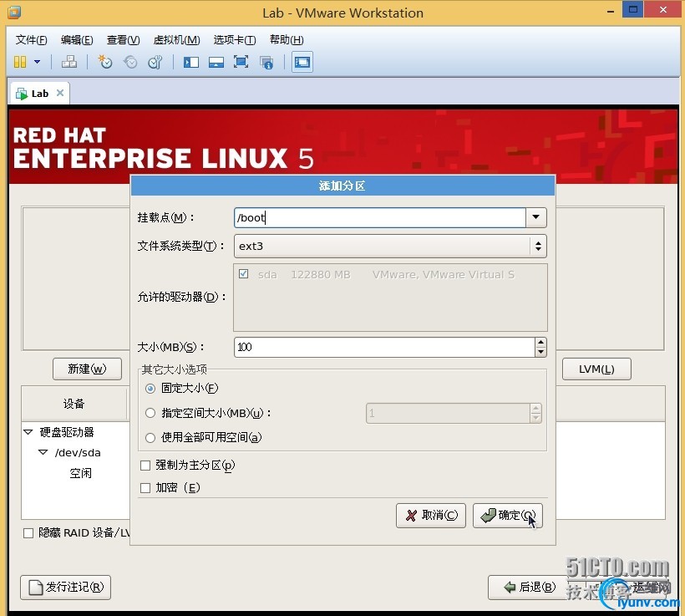Click the 新建(w) new partition button

[88, 369]
